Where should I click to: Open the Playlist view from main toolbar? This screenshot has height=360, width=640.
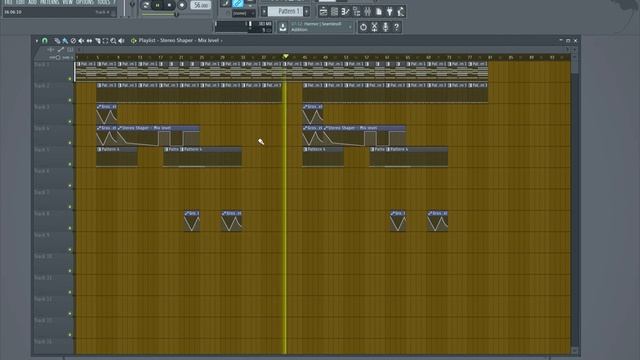(x=323, y=12)
